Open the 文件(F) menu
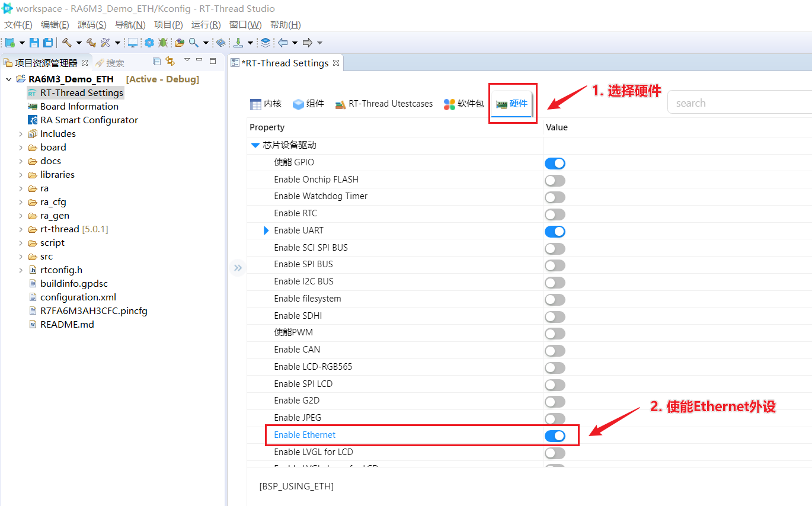Screen dimensions: 812x506 (18, 24)
